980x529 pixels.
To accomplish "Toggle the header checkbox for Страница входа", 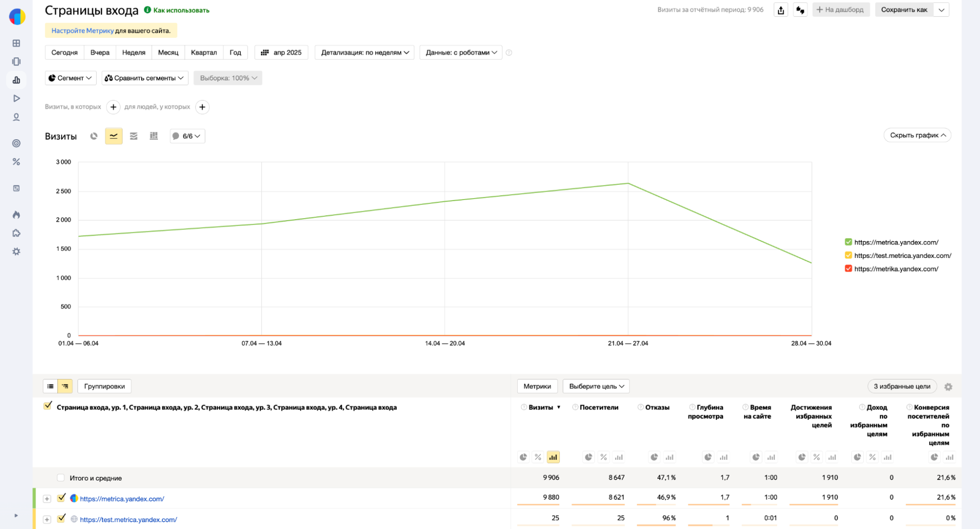I will [48, 406].
